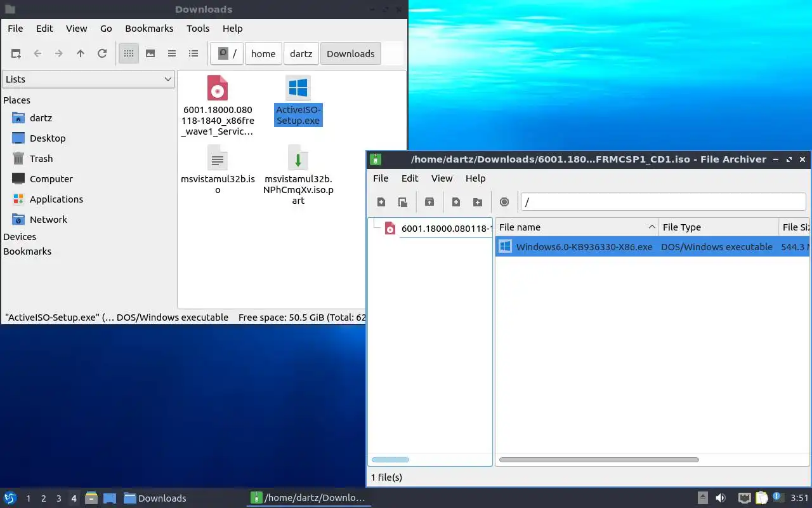812x508 pixels.
Task: Click the root '/' path button
Action: [x=226, y=53]
